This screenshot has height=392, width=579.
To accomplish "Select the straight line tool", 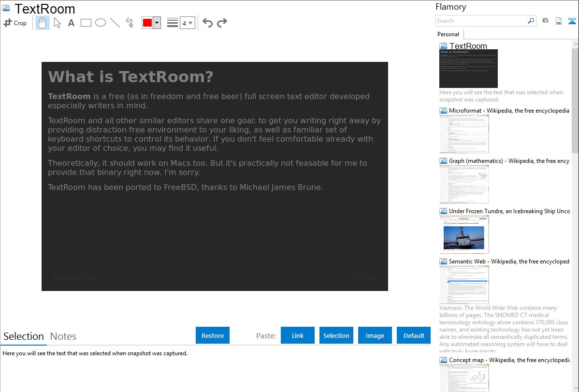I will click(115, 23).
